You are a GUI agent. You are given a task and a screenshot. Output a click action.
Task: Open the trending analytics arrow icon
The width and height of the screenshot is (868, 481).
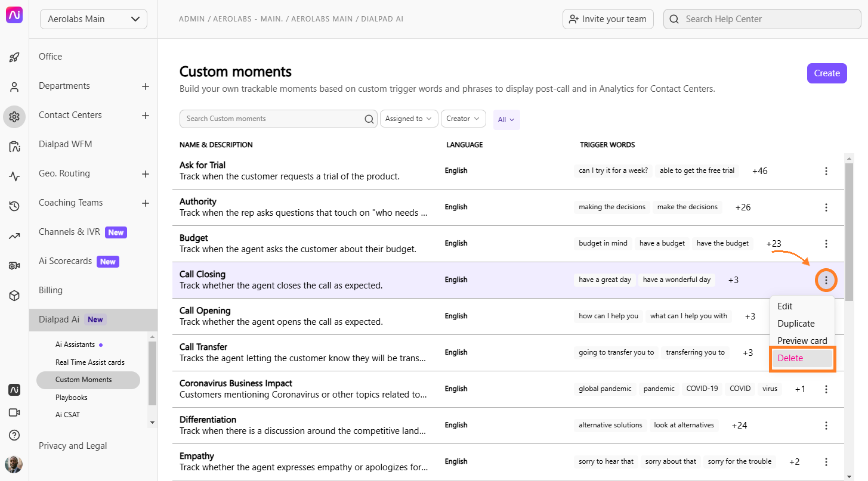pyautogui.click(x=14, y=236)
